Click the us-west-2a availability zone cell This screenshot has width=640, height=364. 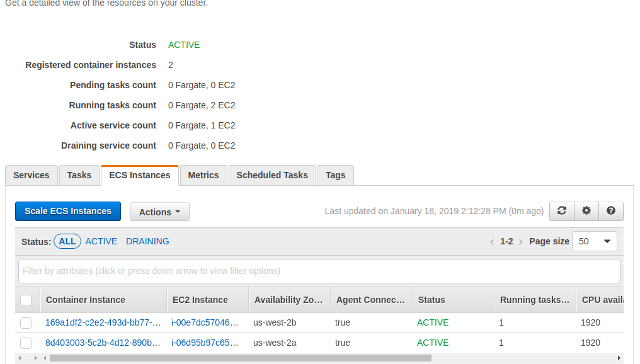(275, 343)
